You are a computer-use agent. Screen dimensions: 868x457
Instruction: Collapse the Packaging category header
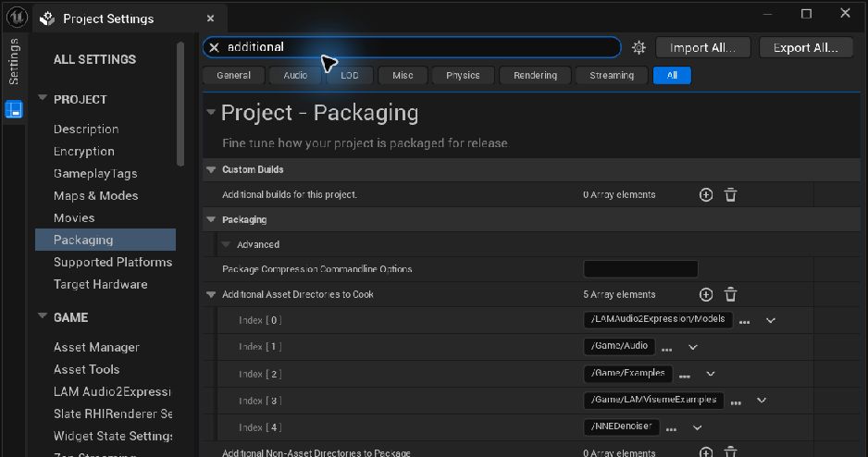pos(211,219)
